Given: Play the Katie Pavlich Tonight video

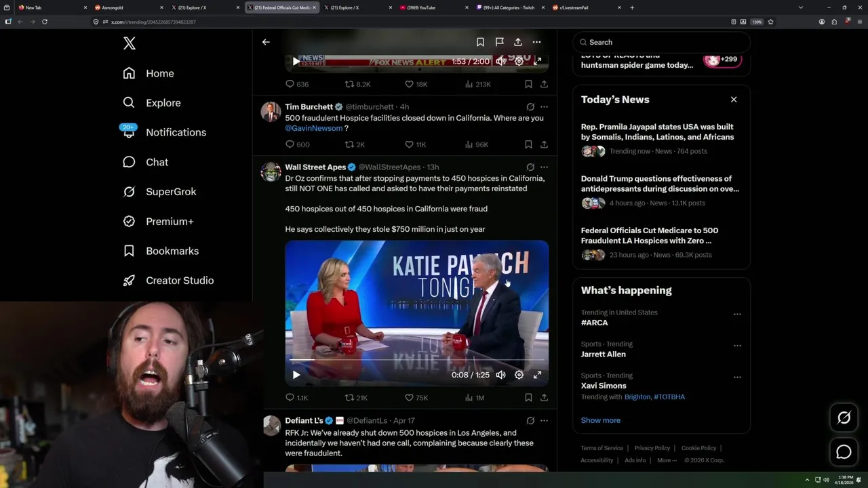Looking at the screenshot, I should point(296,375).
